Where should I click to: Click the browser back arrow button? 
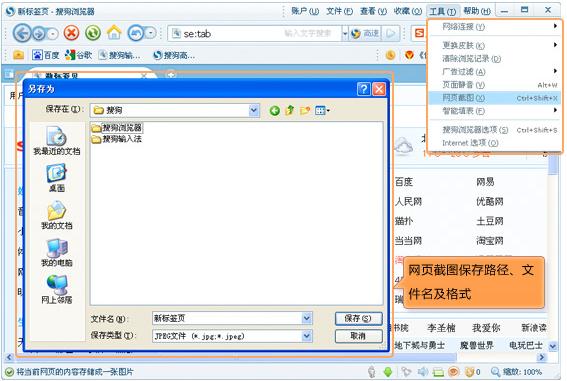(22, 34)
